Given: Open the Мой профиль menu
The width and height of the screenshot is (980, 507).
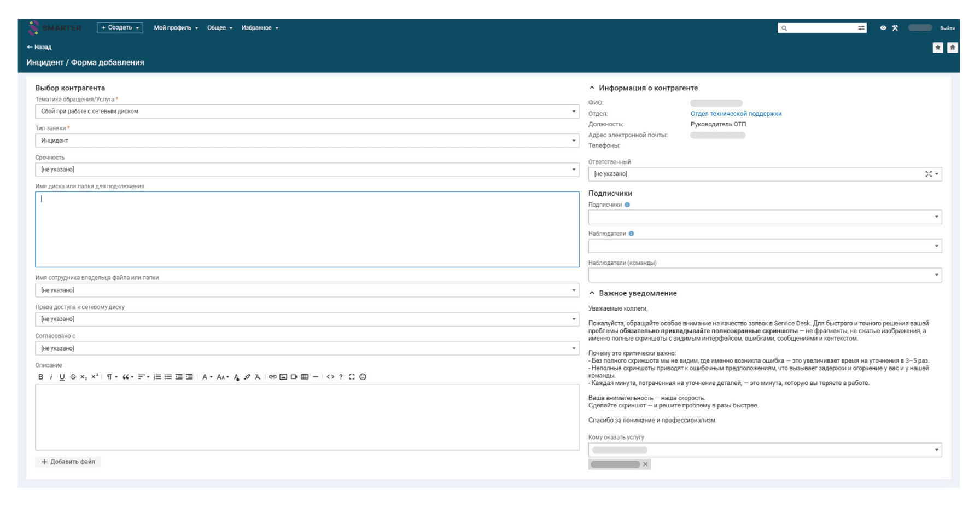Looking at the screenshot, I should [x=176, y=28].
